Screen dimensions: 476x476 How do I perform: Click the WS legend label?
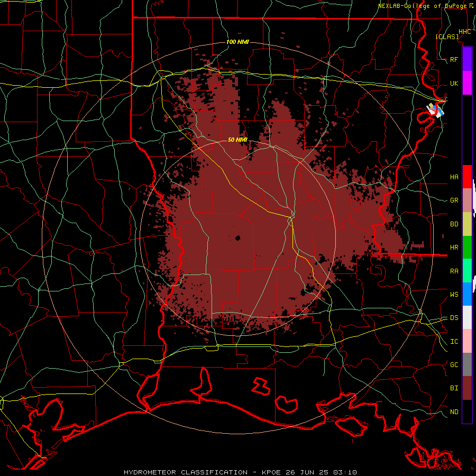point(454,295)
